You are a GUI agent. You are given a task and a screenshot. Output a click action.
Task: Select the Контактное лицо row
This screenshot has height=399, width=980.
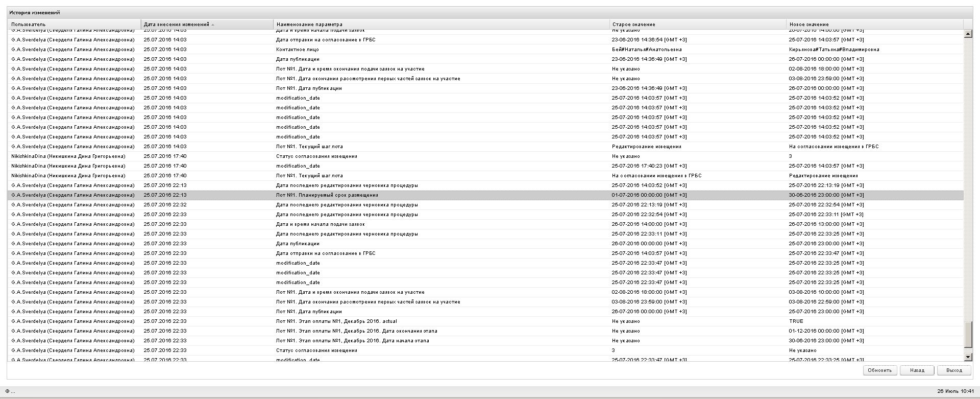pos(298,50)
